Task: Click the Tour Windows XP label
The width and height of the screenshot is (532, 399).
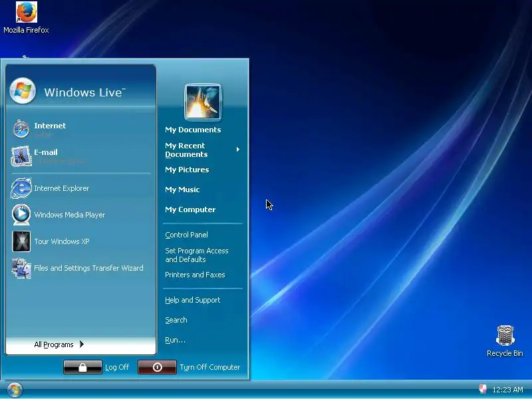Action: (x=62, y=241)
